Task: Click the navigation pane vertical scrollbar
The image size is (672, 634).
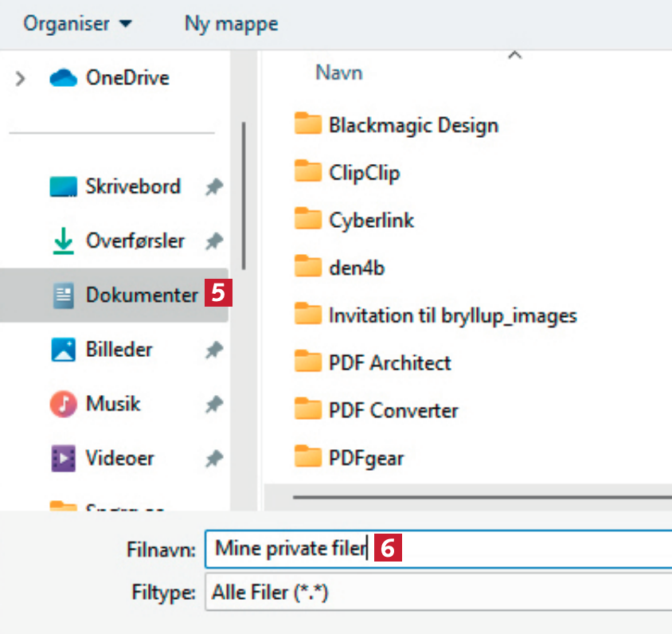Action: coord(244,195)
